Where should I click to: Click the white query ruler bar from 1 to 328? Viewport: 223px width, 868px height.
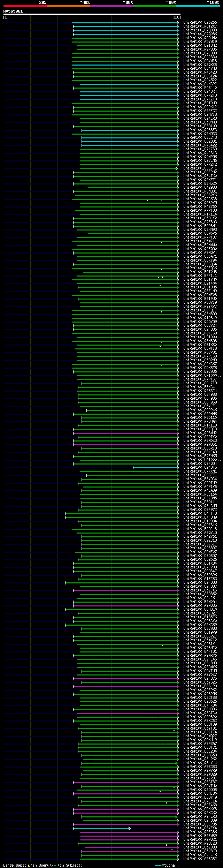click(x=92, y=14)
